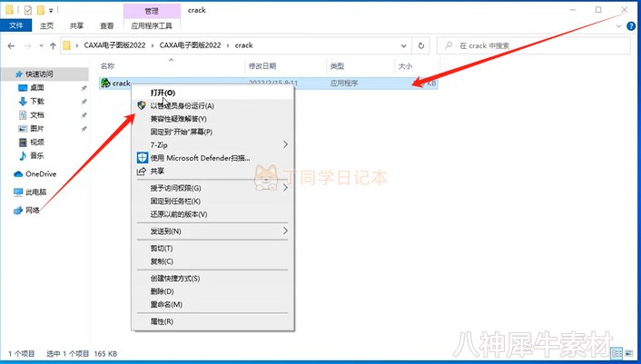Click the crack breadcrumb in address bar
Screen dimensions: 641x364
243,45
